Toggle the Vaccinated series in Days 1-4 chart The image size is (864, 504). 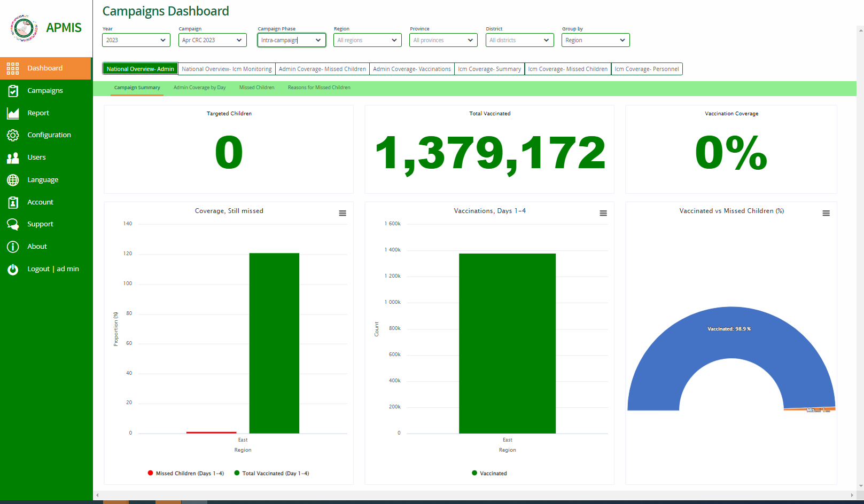(489, 473)
